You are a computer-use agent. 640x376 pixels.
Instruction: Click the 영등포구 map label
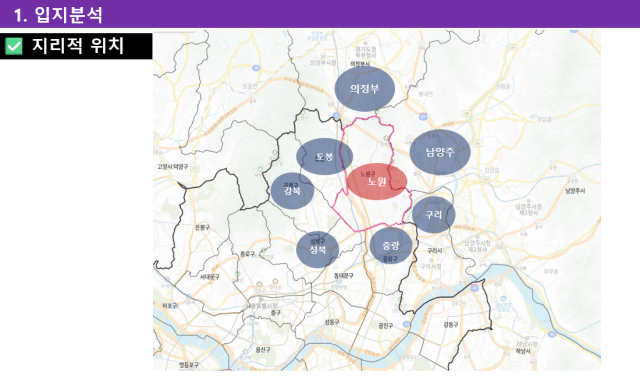[x=189, y=365]
